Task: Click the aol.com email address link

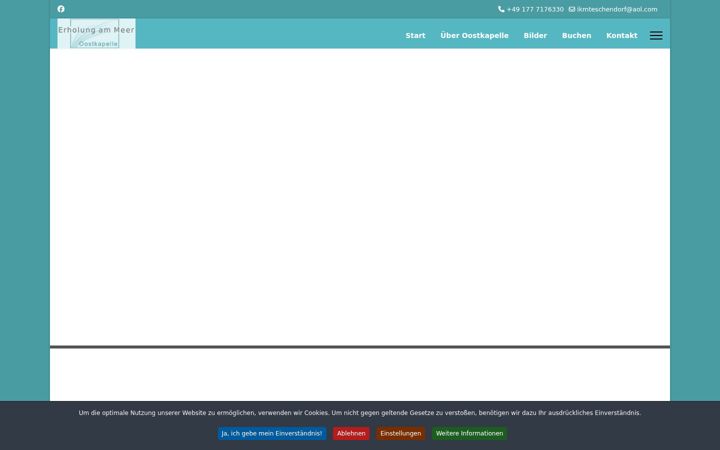Action: (x=617, y=9)
